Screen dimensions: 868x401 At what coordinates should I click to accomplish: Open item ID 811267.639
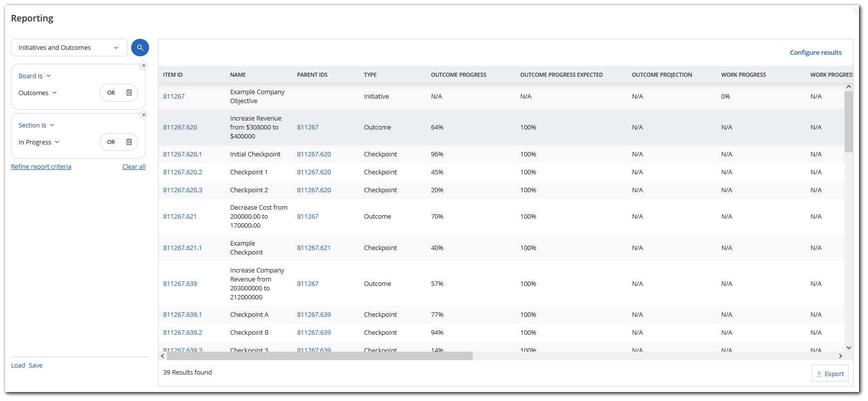click(x=180, y=284)
